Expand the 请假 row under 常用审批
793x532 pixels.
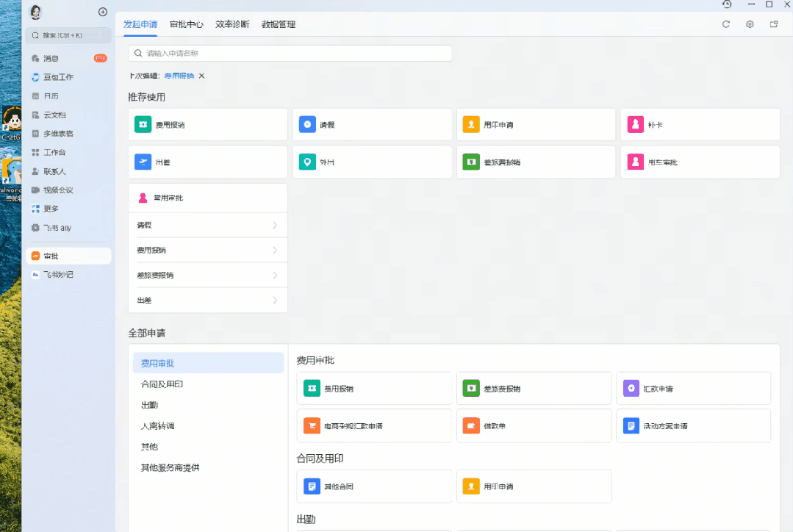[208, 225]
